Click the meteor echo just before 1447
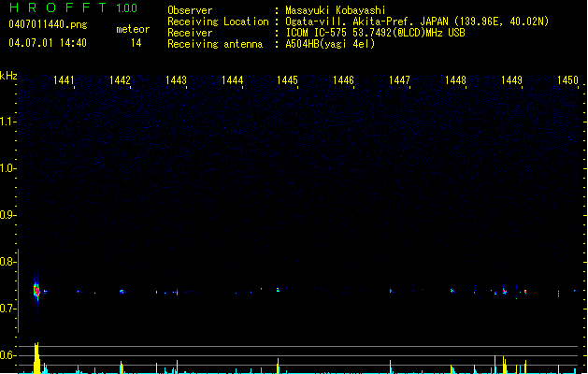 point(391,291)
